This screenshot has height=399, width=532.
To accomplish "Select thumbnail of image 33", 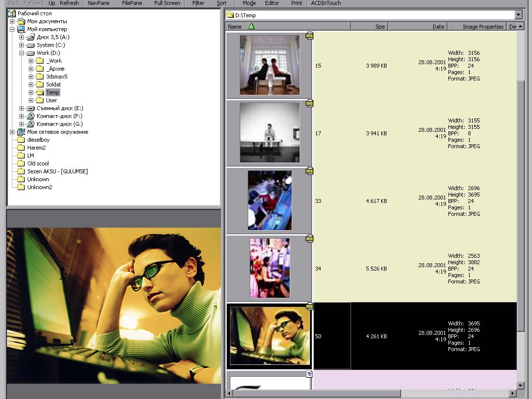I will [270, 200].
